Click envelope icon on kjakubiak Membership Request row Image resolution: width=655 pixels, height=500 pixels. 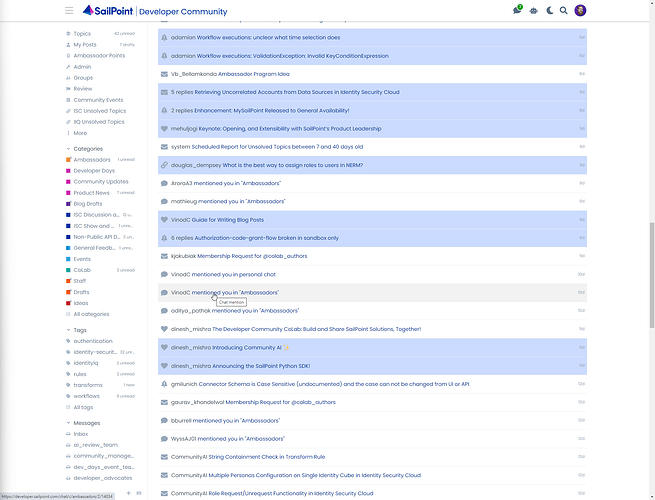164,256
